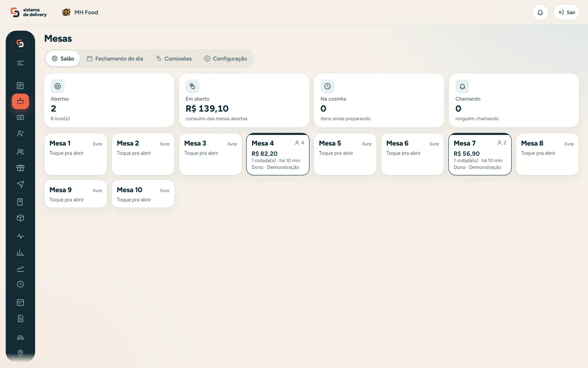Tap Mesa 3 to open it
588x368 pixels.
(210, 154)
